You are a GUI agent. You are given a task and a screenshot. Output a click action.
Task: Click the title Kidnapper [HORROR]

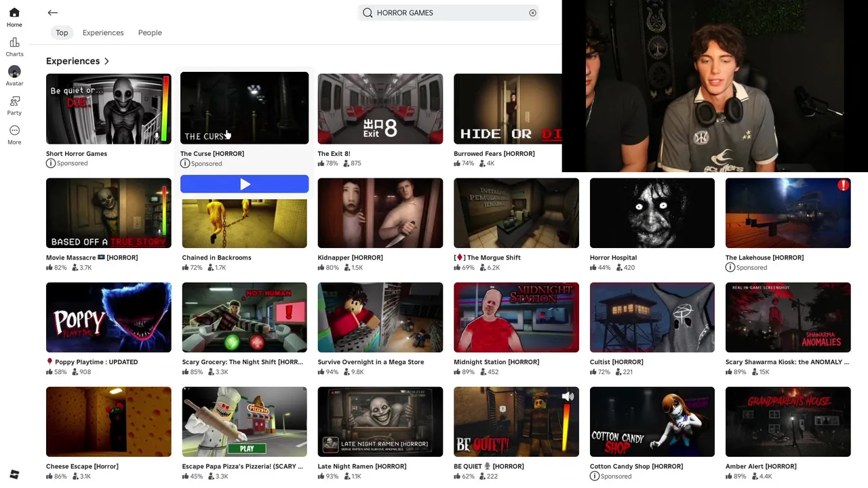point(350,258)
